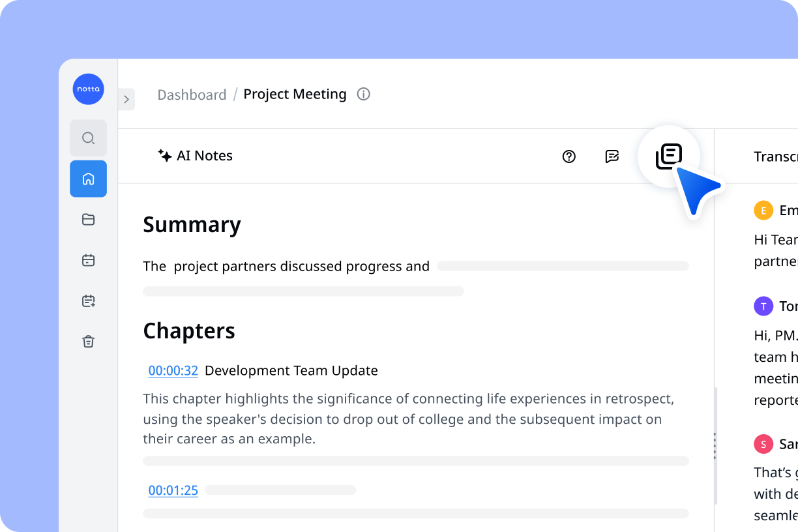Click the schedule-add calendar icon
Viewport: 798px width, 532px height.
tap(89, 301)
